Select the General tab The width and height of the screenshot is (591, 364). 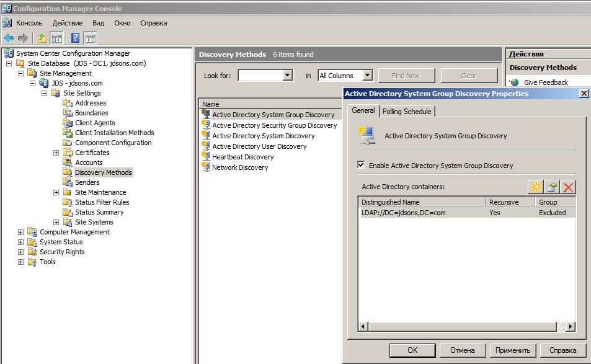[x=363, y=110]
